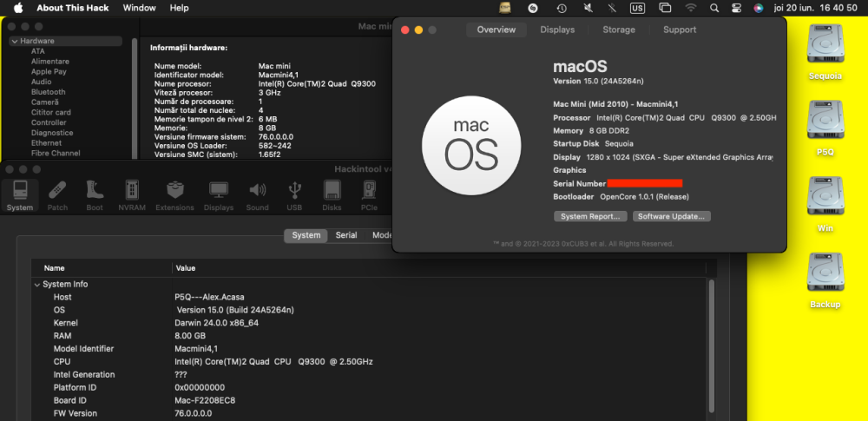Click the Name column header

click(x=54, y=268)
